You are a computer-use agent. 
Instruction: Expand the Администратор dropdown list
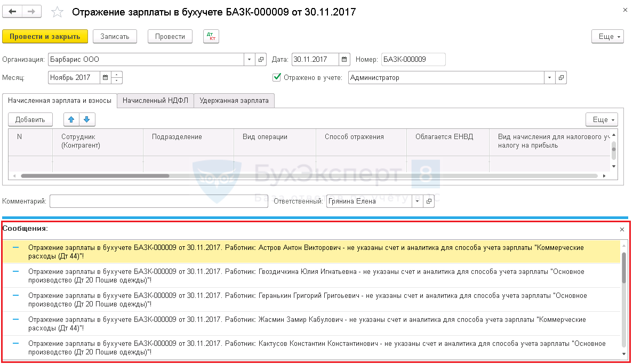550,77
